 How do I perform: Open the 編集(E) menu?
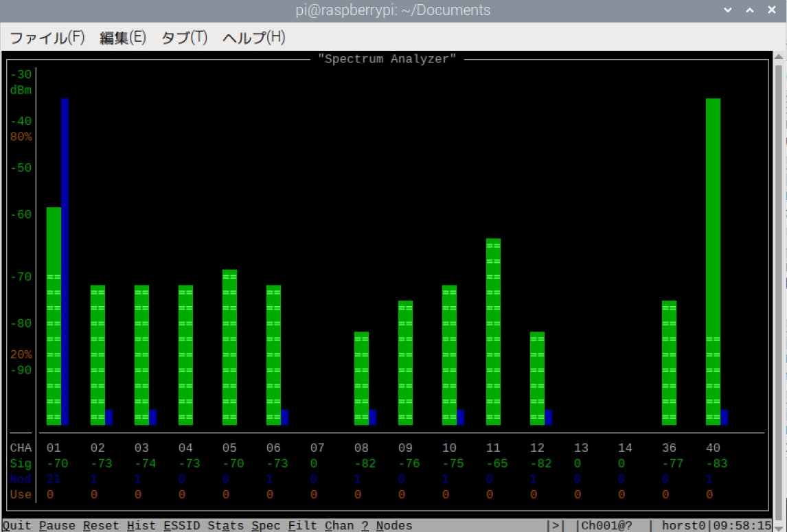pyautogui.click(x=123, y=37)
